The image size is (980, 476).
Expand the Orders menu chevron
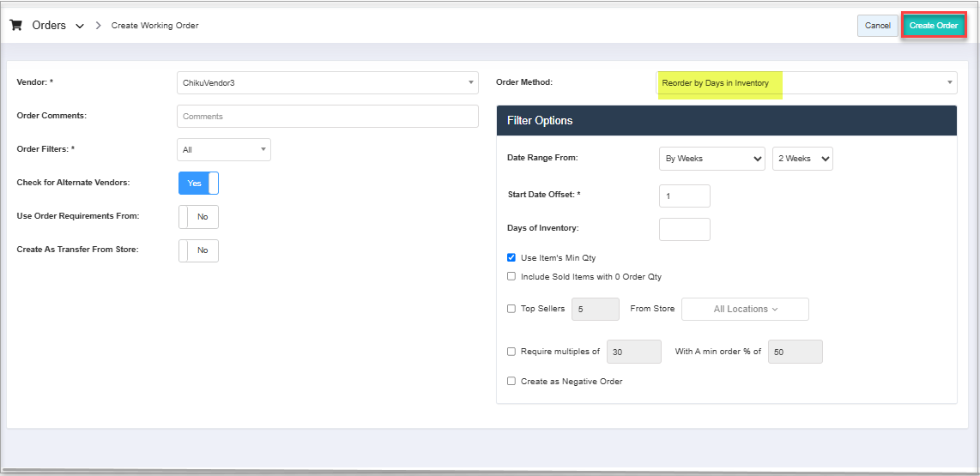80,27
